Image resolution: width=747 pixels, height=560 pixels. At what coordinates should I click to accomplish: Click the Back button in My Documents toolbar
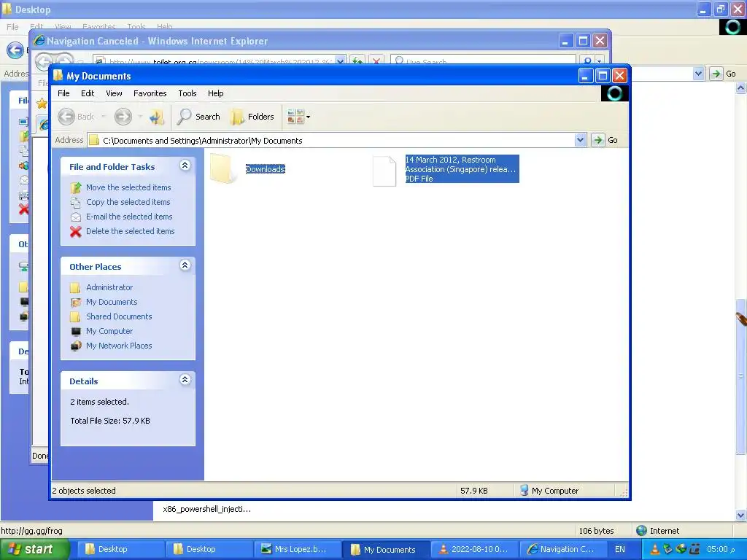click(76, 117)
